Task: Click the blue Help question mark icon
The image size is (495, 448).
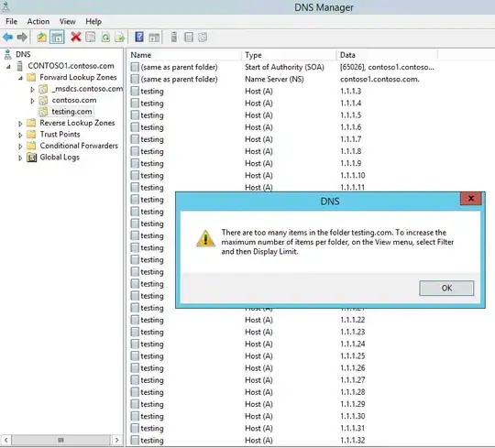Action: pos(139,37)
